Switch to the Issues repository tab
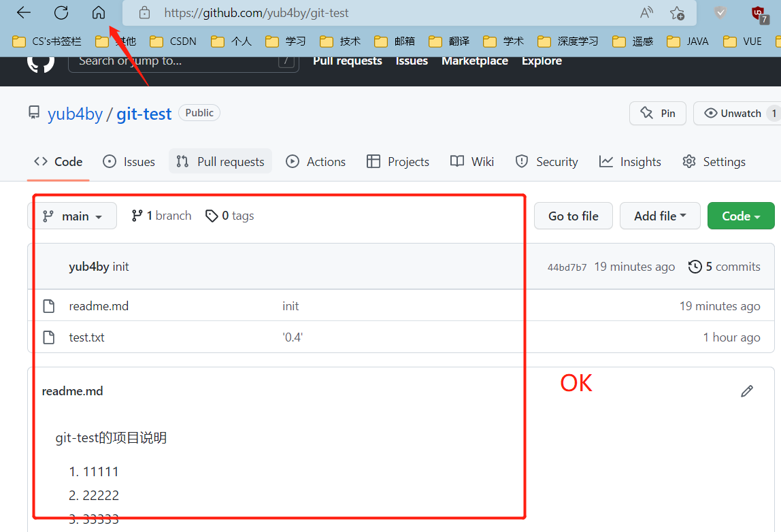 point(129,162)
